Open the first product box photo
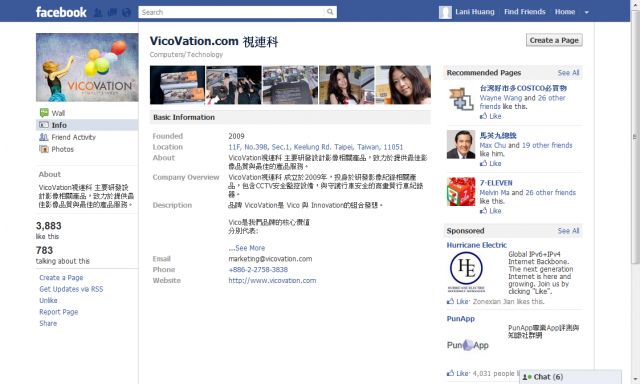 tap(177, 85)
